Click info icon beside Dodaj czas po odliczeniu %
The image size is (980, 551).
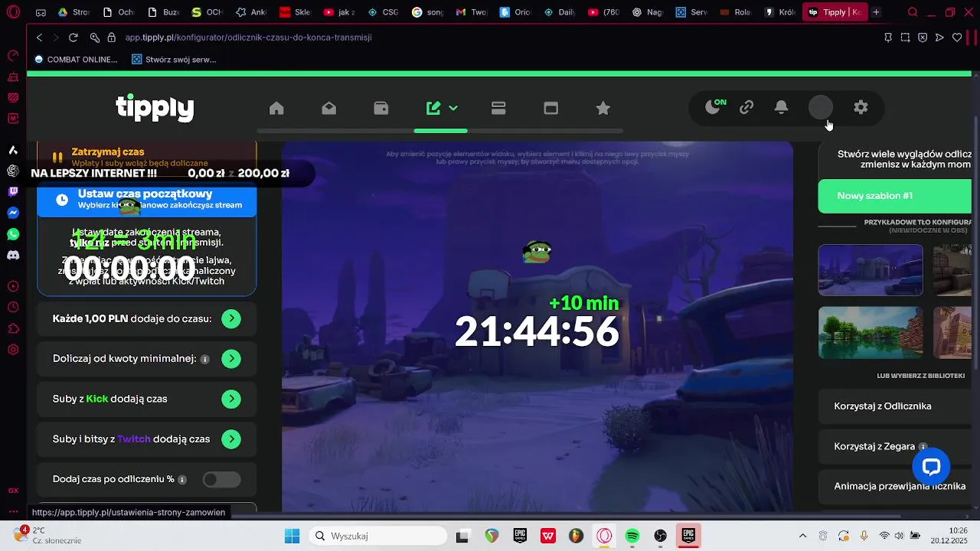[182, 480]
